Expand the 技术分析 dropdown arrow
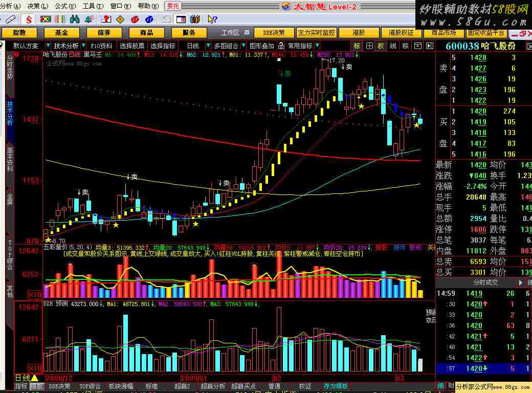 tap(83, 46)
